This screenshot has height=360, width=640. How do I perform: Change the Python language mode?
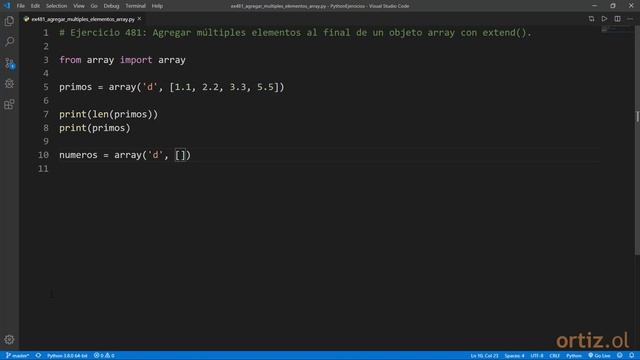[x=573, y=356]
